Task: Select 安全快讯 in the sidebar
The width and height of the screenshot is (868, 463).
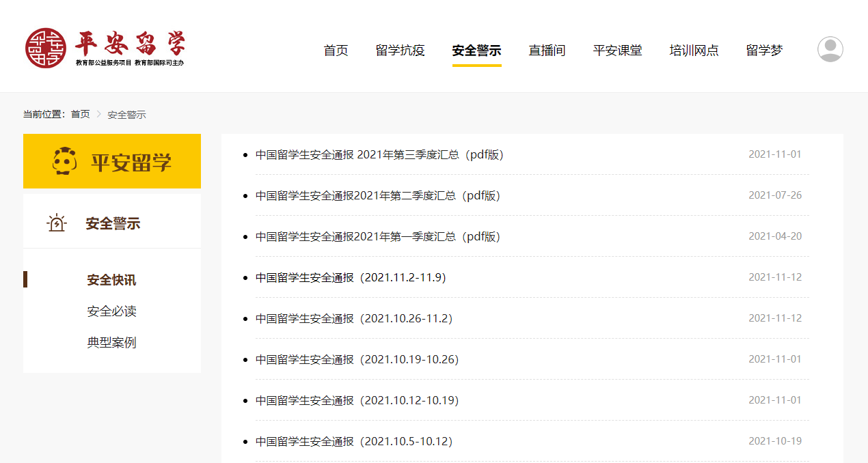Action: pyautogui.click(x=111, y=280)
